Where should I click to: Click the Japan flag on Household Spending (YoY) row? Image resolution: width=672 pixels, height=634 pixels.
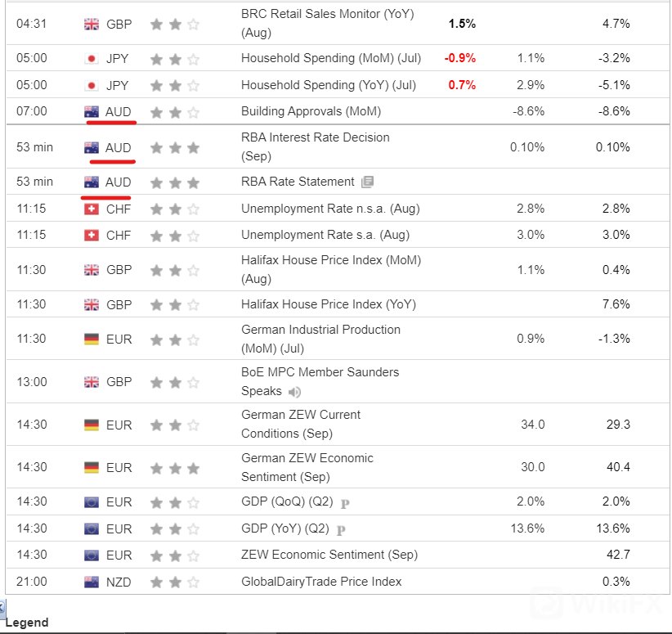pyautogui.click(x=92, y=85)
